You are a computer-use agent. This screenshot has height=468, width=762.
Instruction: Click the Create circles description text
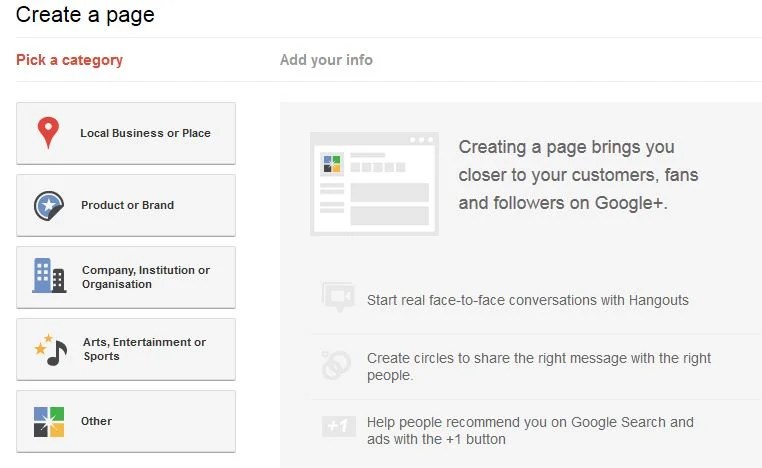coord(539,366)
